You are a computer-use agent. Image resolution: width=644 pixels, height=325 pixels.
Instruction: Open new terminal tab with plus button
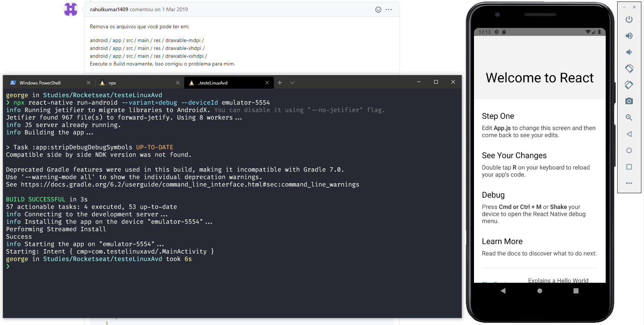click(280, 83)
